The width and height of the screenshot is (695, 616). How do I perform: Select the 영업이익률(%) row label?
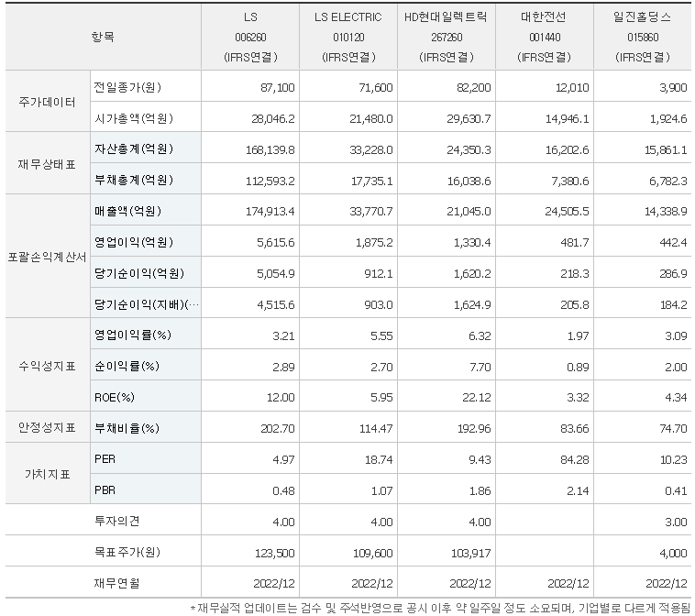coord(133,335)
